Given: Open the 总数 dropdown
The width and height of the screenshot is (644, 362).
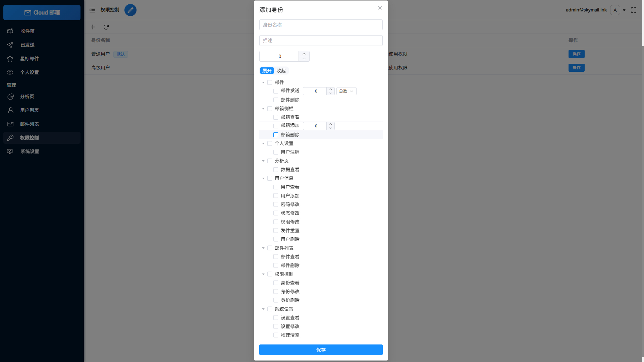Looking at the screenshot, I should click(x=346, y=91).
